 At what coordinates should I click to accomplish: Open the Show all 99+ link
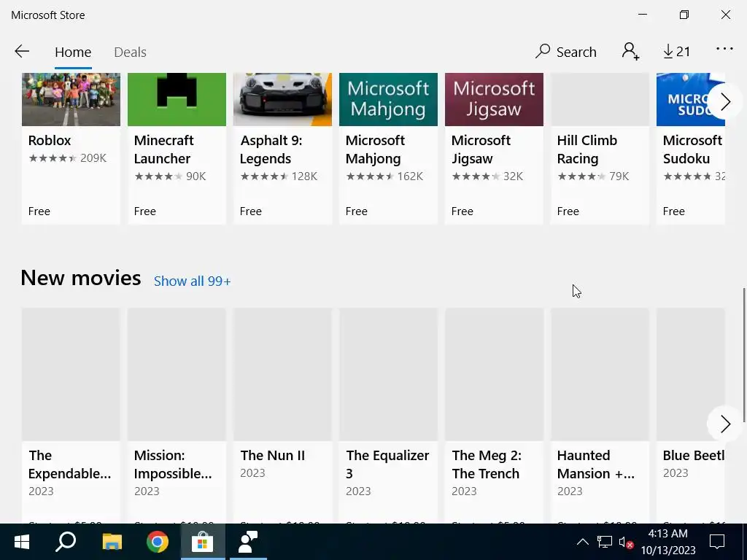pos(193,281)
